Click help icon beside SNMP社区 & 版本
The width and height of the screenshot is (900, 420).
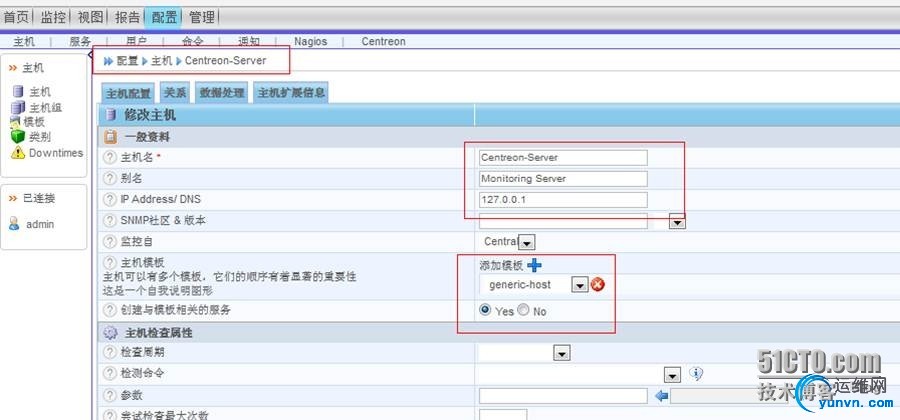point(110,220)
